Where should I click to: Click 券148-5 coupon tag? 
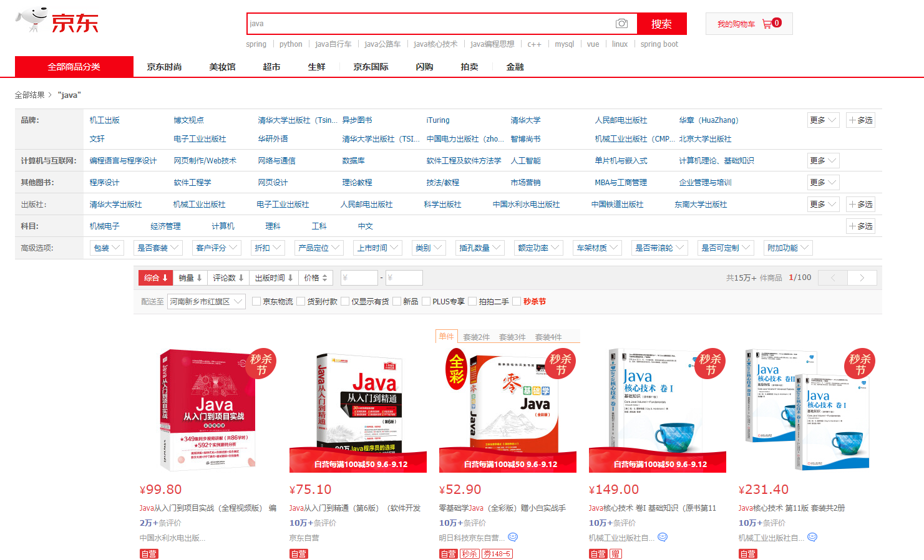497,554
